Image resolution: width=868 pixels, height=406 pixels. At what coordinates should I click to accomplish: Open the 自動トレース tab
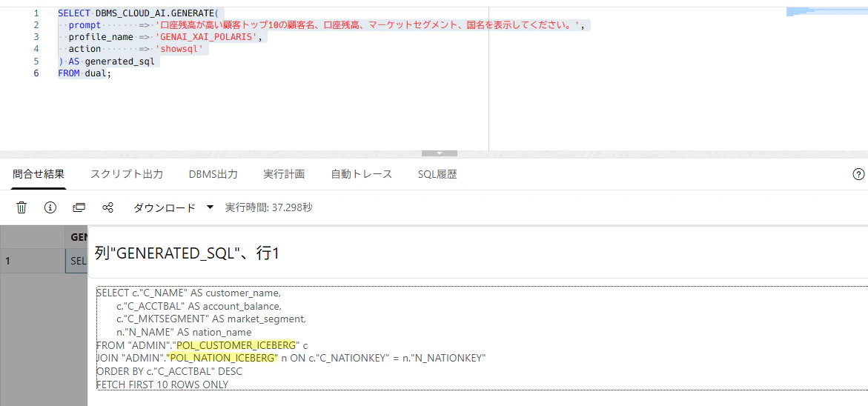362,174
